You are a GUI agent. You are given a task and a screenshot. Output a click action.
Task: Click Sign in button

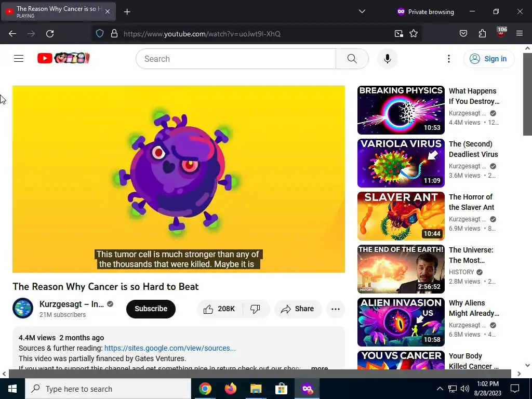(489, 59)
